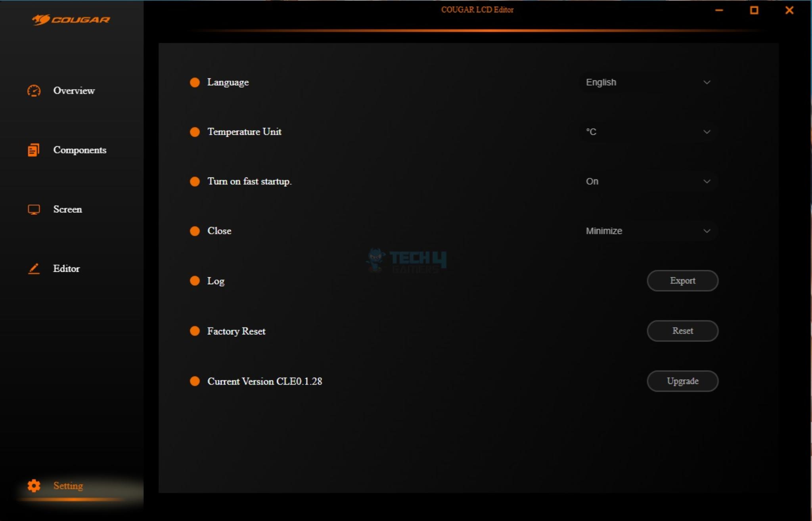Click Upgrade for current version
This screenshot has width=812, height=521.
(682, 381)
